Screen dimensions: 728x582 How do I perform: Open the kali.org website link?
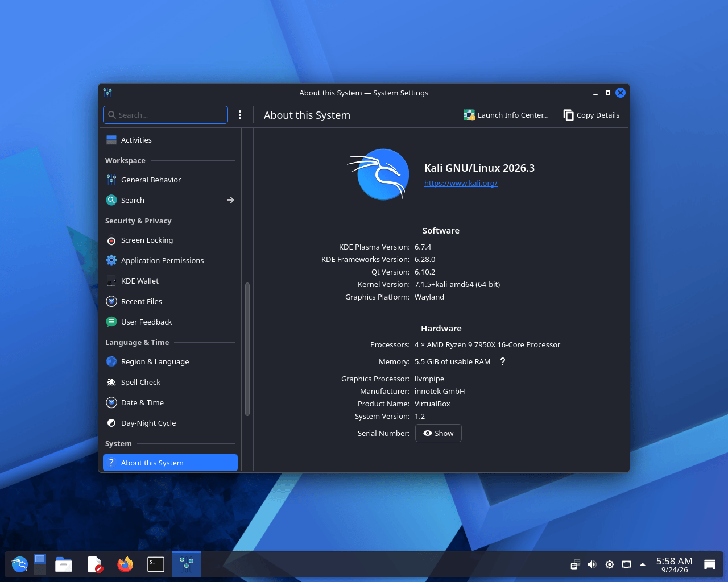461,183
